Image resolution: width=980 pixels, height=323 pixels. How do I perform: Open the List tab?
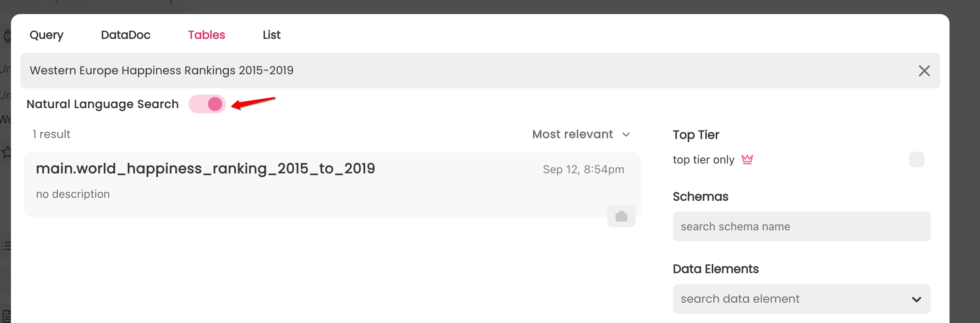pos(271,35)
